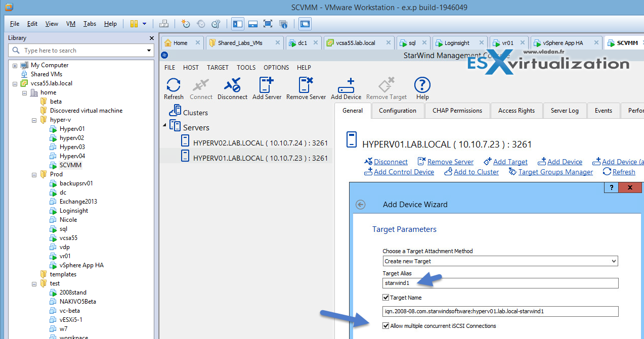Click the Library search box
The width and height of the screenshot is (644, 339).
(x=81, y=51)
